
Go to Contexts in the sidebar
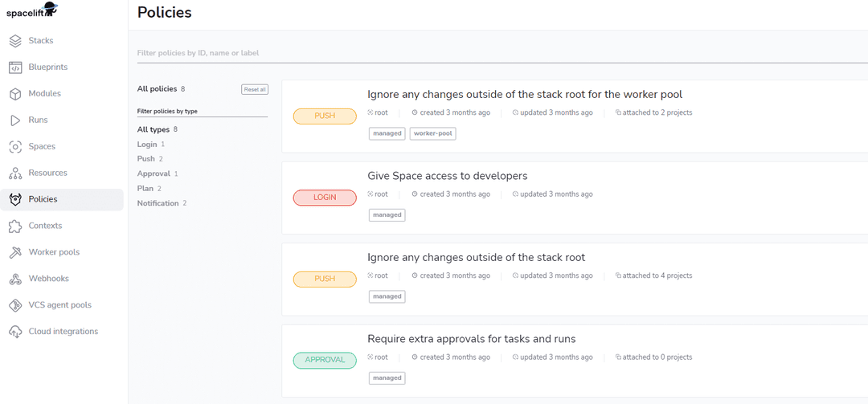point(45,226)
